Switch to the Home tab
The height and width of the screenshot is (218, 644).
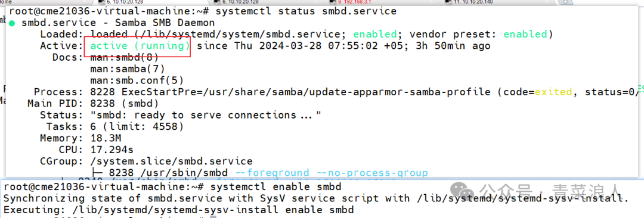coord(6,2)
